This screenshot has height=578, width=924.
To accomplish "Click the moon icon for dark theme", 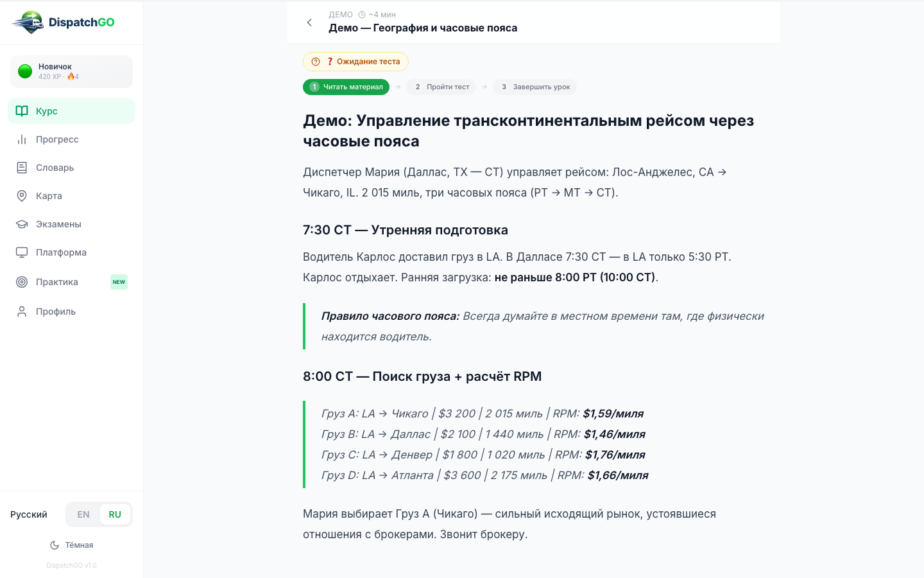I will point(55,545).
